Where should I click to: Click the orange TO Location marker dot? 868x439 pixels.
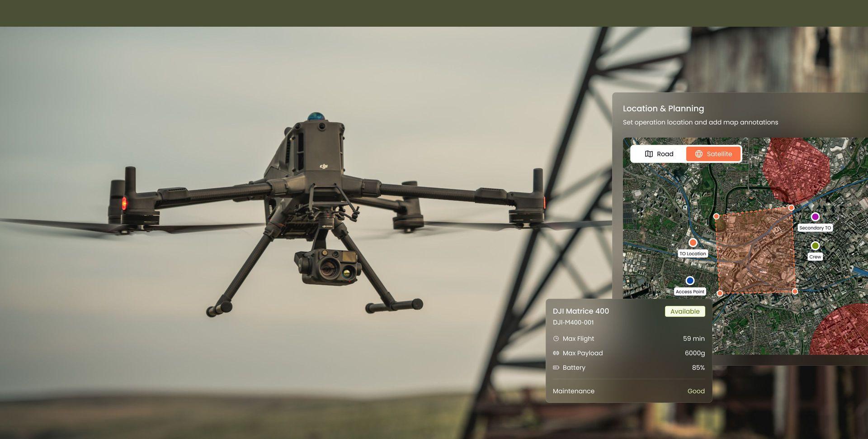coord(693,243)
